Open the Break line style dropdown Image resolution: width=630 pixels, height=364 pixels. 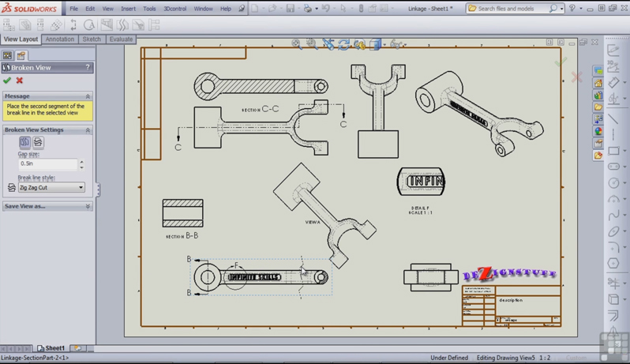pyautogui.click(x=51, y=188)
